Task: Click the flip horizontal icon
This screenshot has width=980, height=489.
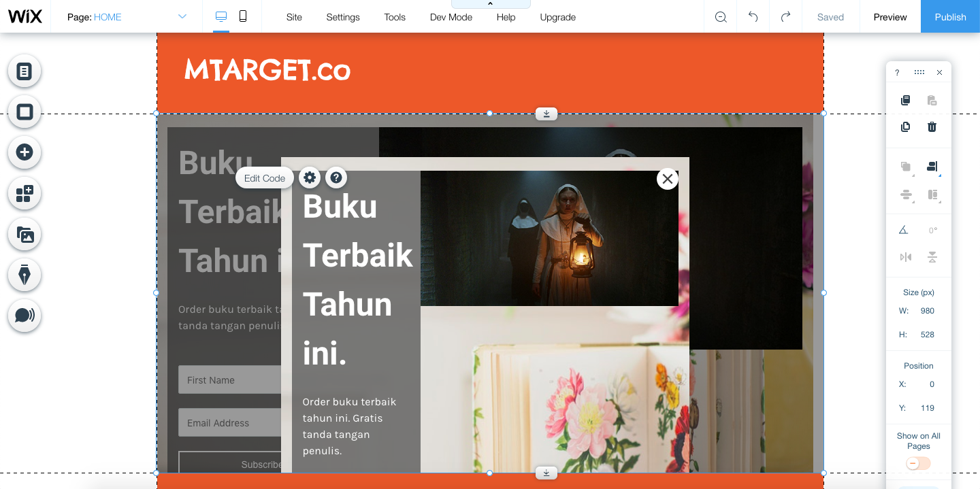Action: pos(905,256)
